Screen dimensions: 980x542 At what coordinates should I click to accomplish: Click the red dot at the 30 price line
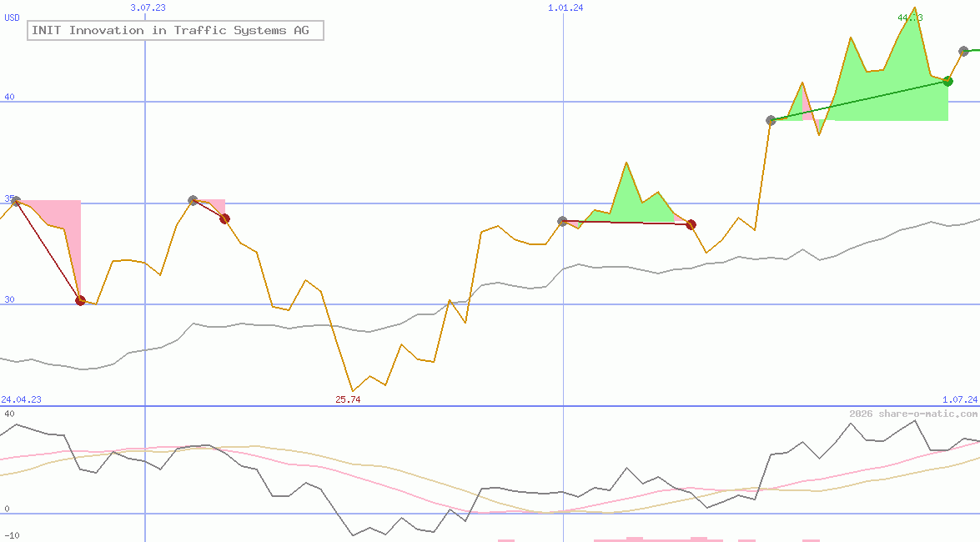coord(80,300)
